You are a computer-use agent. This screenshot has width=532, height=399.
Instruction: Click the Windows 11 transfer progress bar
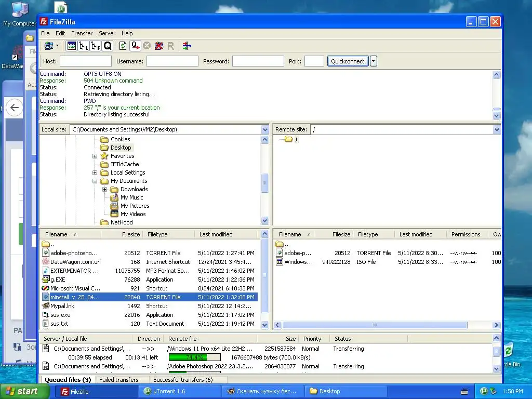pos(195,357)
